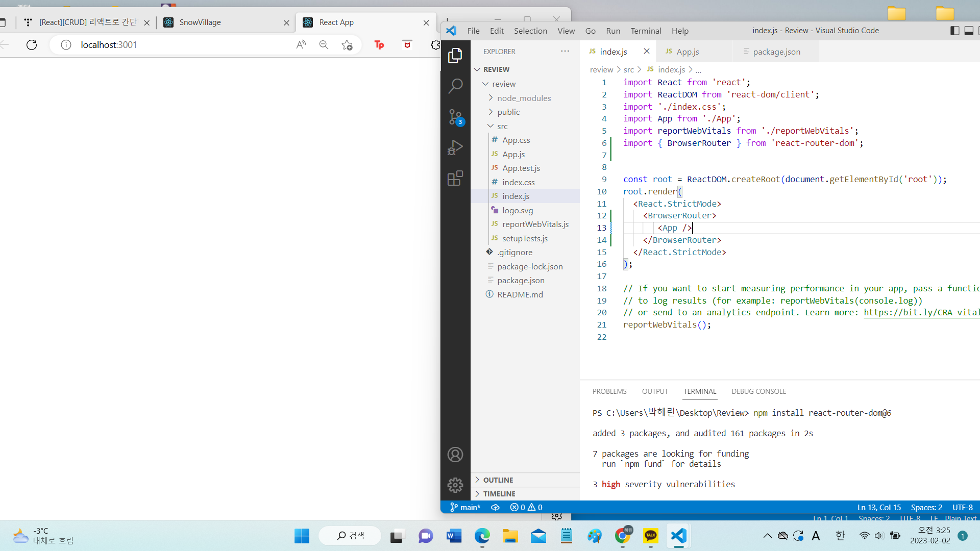Viewport: 980px width, 551px height.
Task: Open the Manage gear menu in VS Code
Action: pyautogui.click(x=455, y=485)
